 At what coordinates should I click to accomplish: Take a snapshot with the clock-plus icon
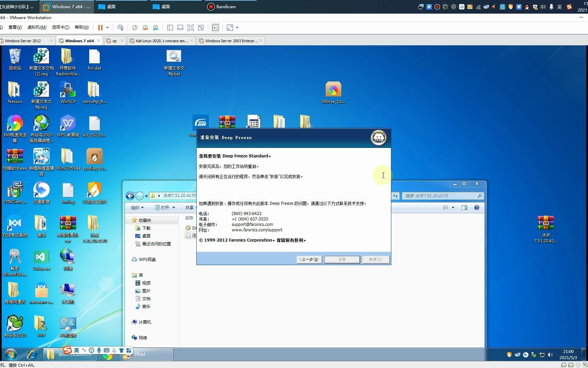coord(135,28)
